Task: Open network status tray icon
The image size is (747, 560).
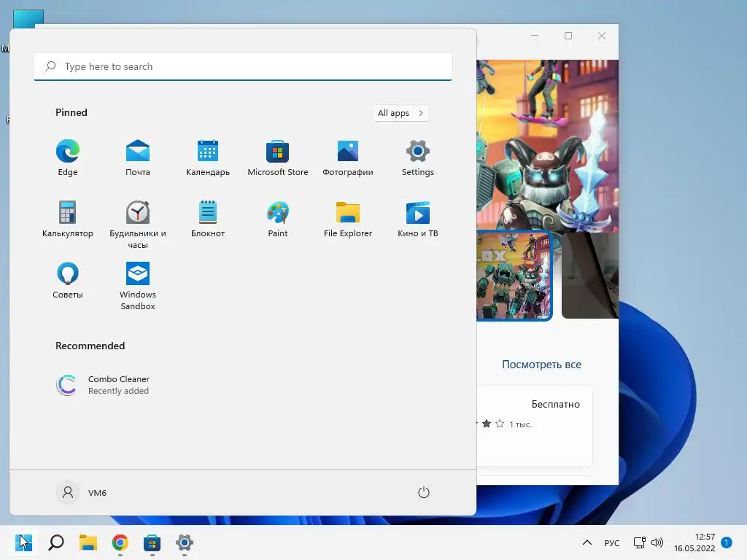Action: (639, 542)
